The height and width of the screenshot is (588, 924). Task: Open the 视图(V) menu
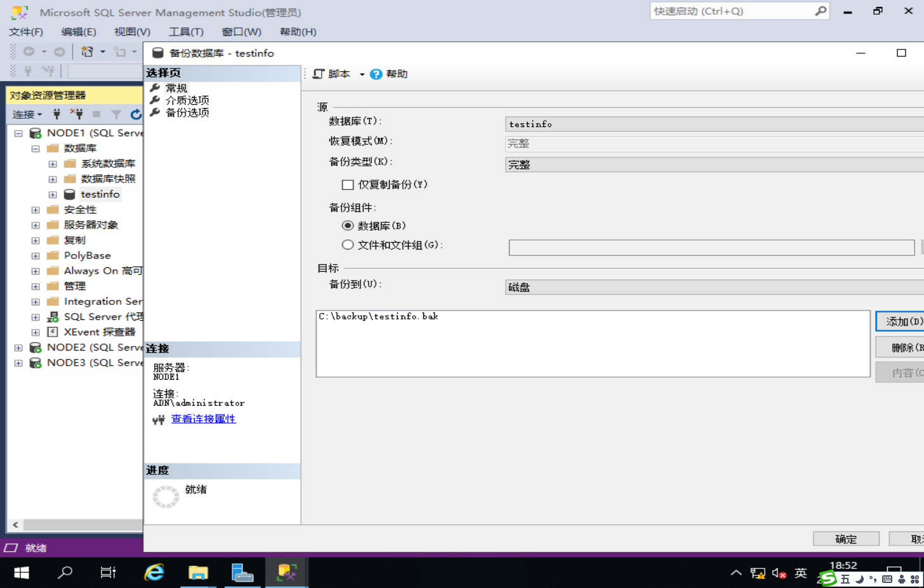132,32
